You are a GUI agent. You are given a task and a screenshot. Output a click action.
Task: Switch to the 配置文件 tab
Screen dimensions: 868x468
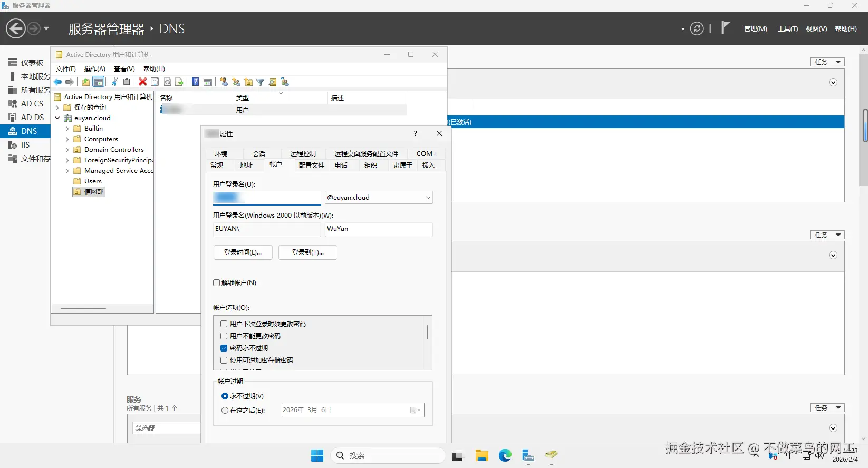click(x=312, y=165)
